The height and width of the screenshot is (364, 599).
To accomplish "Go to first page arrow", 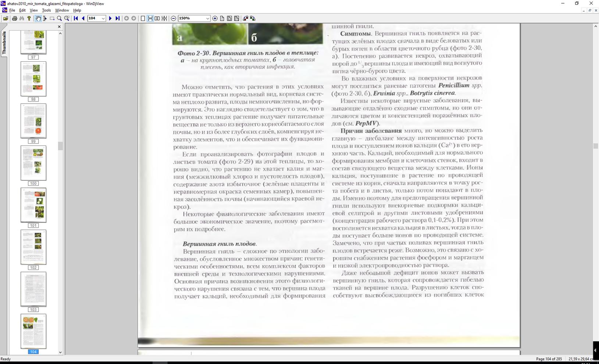I will (x=76, y=18).
